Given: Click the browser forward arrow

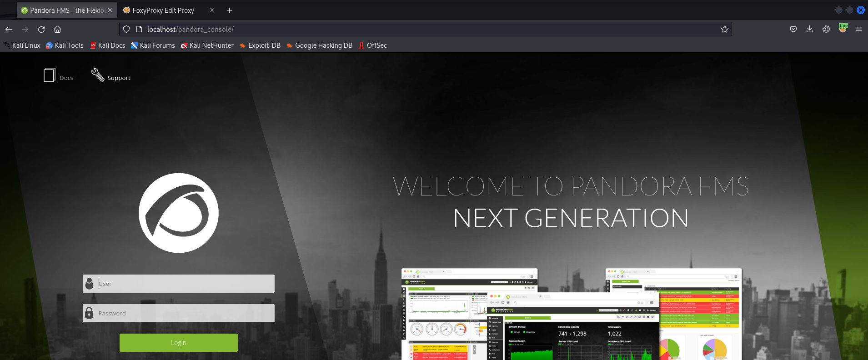Looking at the screenshot, I should pyautogui.click(x=25, y=29).
